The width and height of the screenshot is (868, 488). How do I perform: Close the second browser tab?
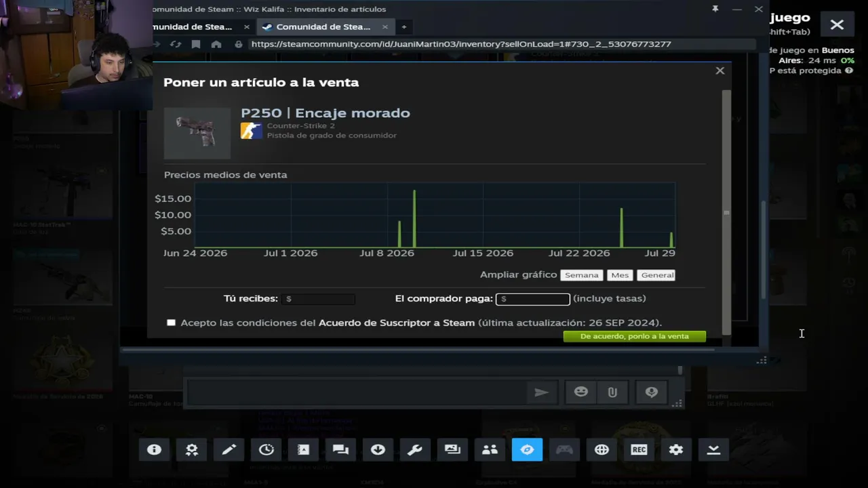point(385,26)
